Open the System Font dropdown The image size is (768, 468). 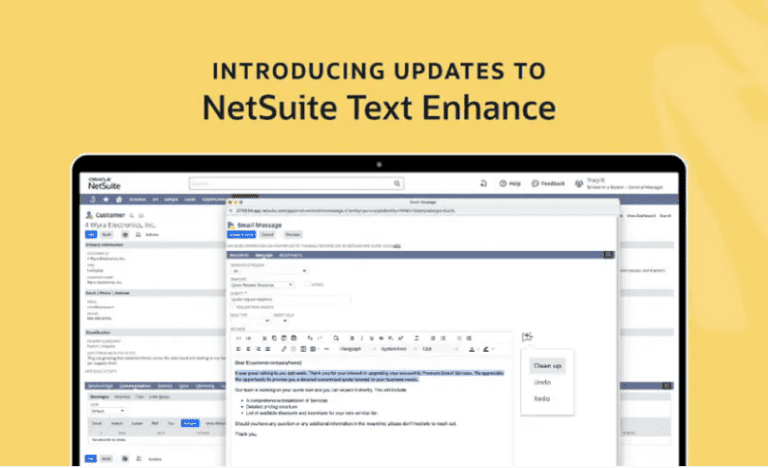(399, 349)
